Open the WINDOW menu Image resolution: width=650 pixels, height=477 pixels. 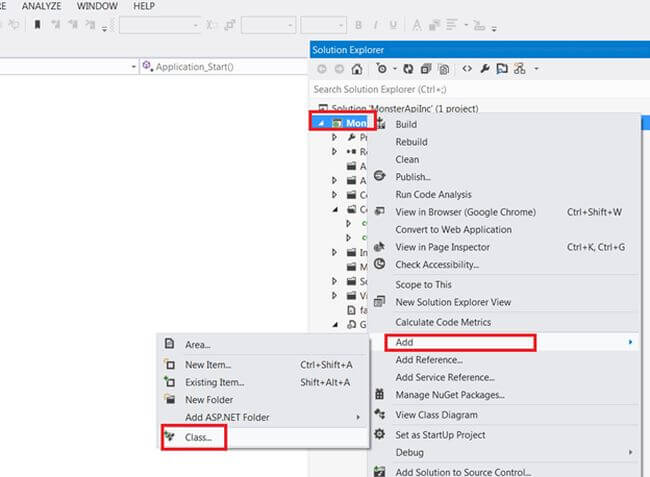[x=97, y=6]
